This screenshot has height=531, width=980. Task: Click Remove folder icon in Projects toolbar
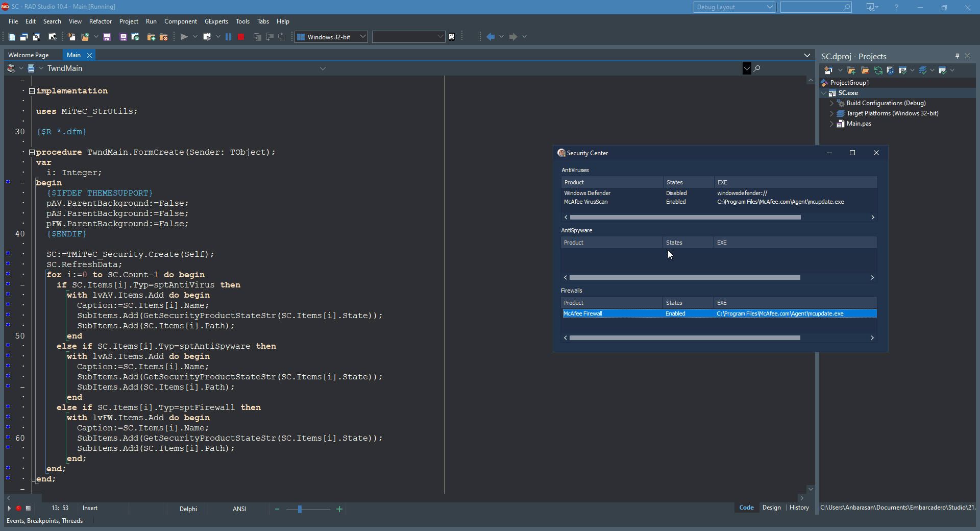[865, 70]
